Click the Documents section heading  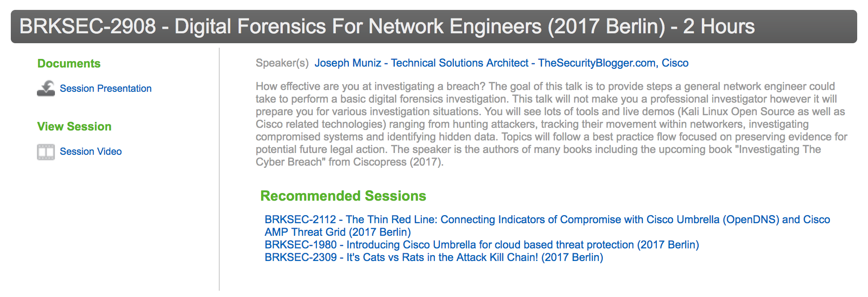click(x=69, y=63)
